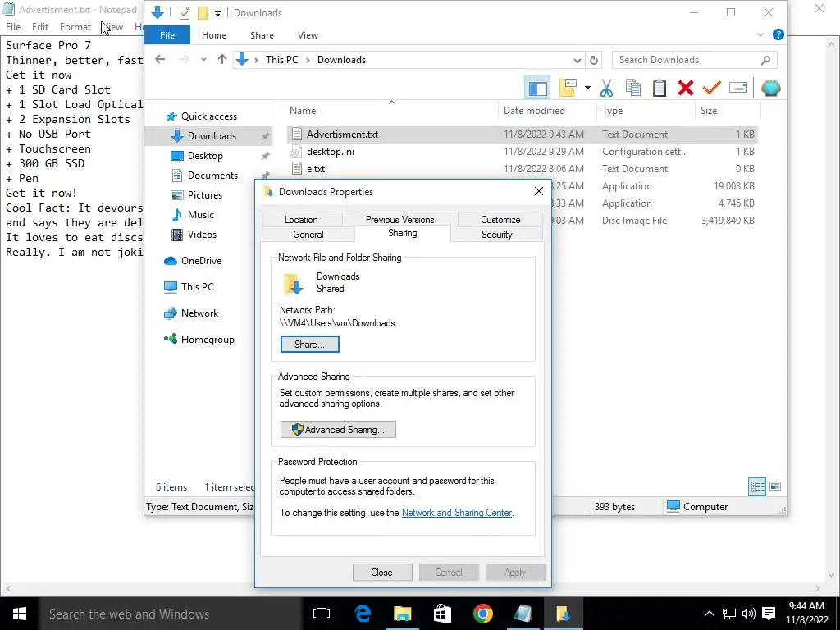This screenshot has width=840, height=630.
Task: Go back with the left arrow
Action: pyautogui.click(x=160, y=59)
